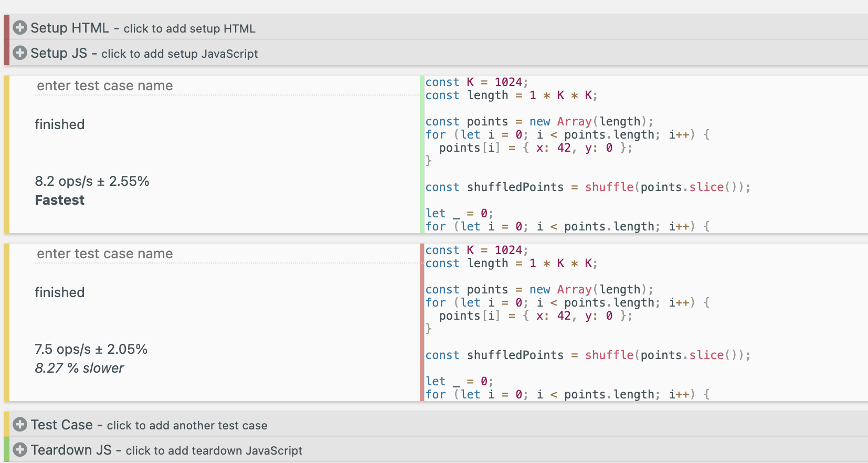Click the second test's code editor at 'const K = 1024'
Viewport: 868px width, 463px height.
pos(477,250)
